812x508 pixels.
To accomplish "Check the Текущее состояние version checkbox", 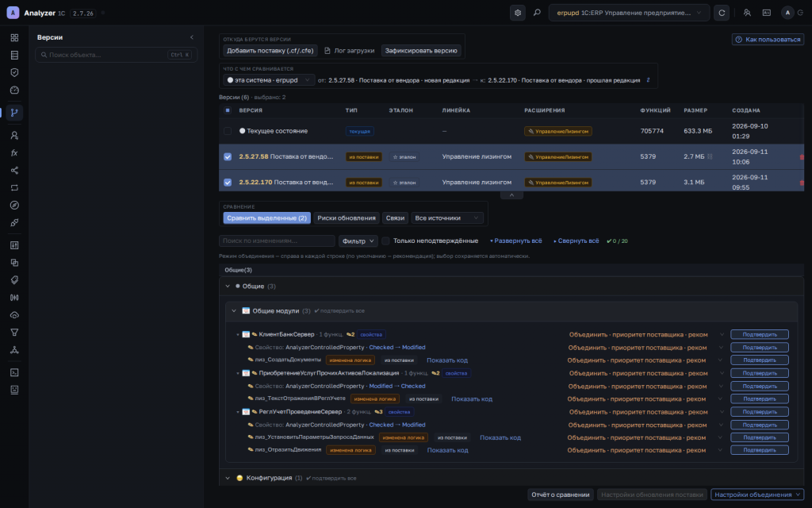I will 228,131.
